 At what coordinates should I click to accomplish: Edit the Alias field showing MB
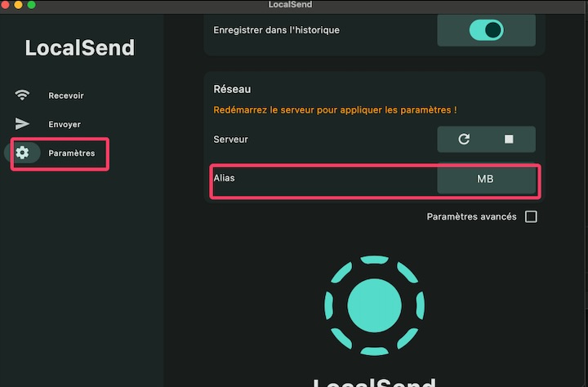tap(486, 179)
